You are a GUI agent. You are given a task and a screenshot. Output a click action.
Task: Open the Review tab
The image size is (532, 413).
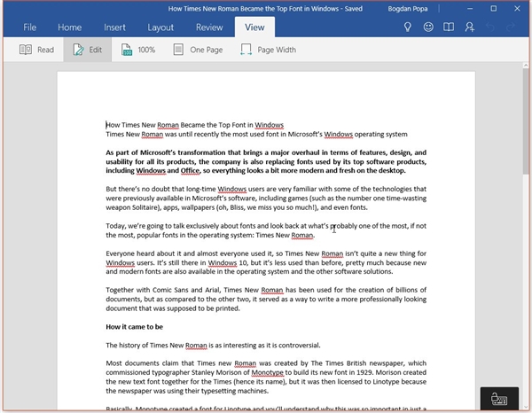[x=209, y=27]
